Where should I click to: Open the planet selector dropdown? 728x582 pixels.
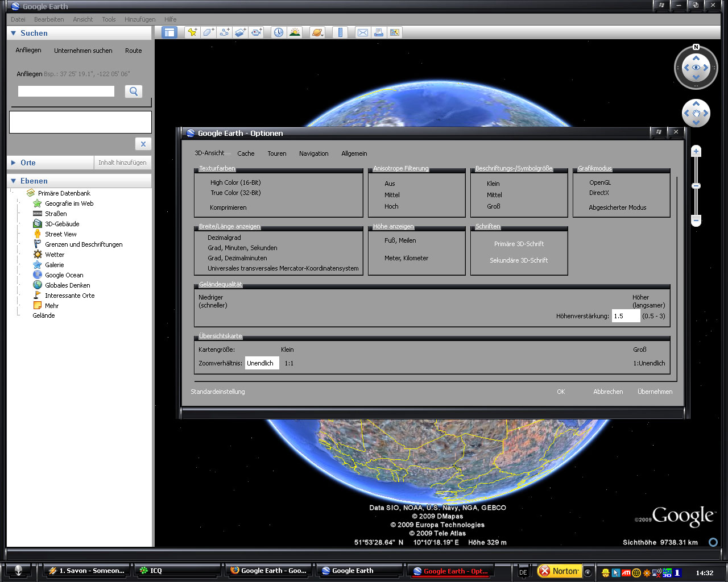pyautogui.click(x=317, y=32)
